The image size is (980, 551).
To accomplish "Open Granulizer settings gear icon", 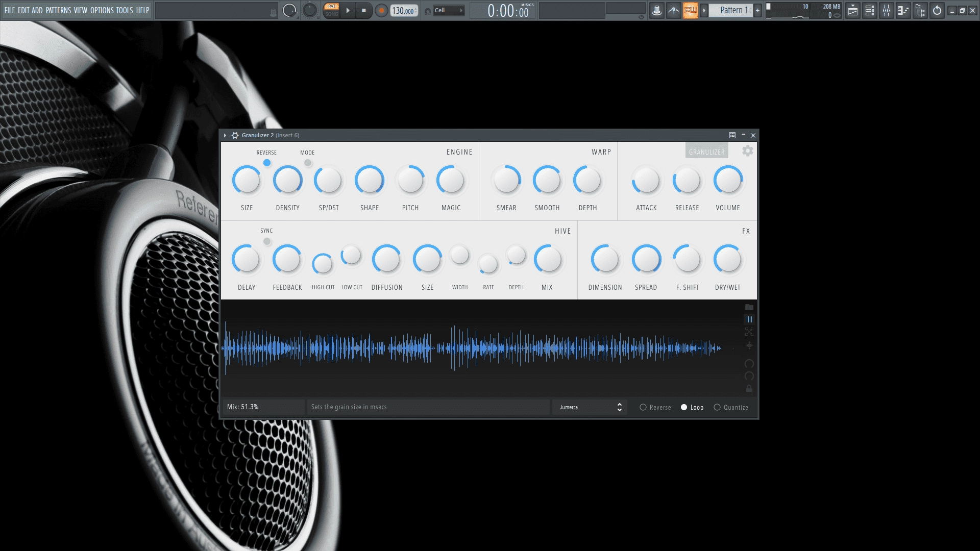I will click(x=747, y=151).
